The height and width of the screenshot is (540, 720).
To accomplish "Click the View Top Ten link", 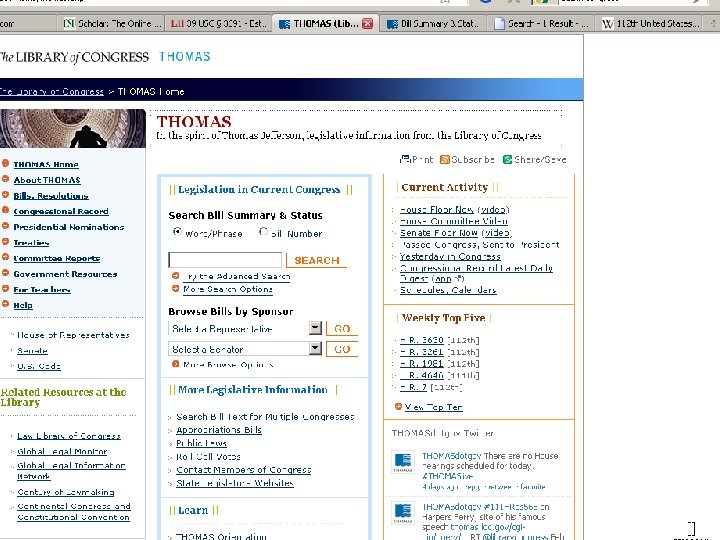I will click(433, 407).
